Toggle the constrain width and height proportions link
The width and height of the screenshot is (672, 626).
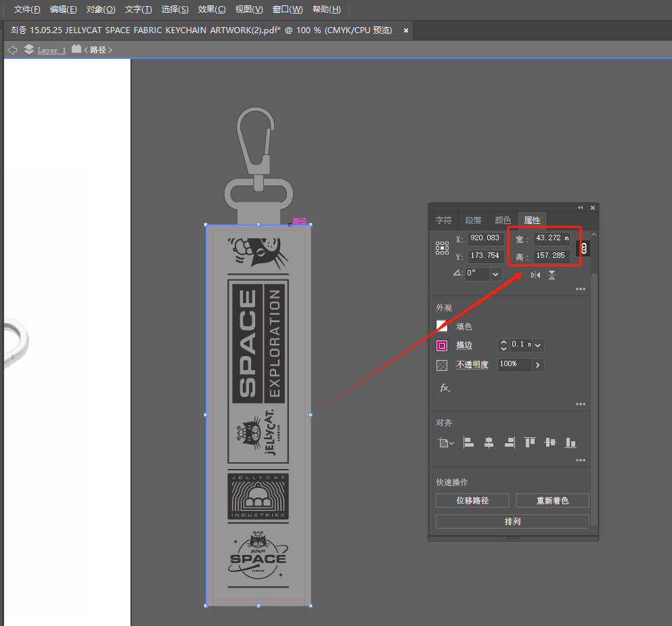click(584, 248)
